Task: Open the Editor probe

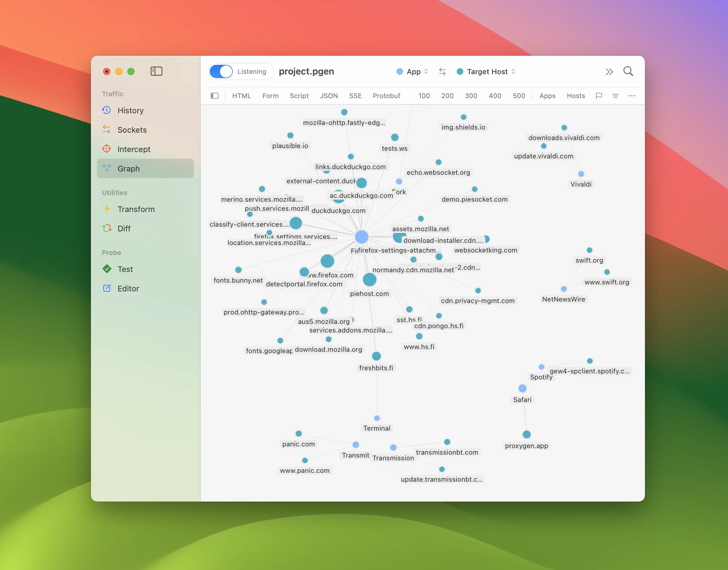Action: pos(145,289)
